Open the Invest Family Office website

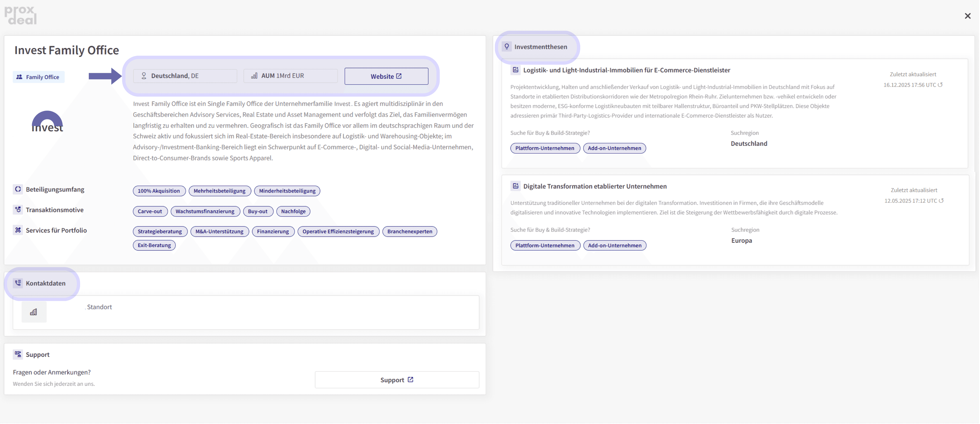pos(386,76)
